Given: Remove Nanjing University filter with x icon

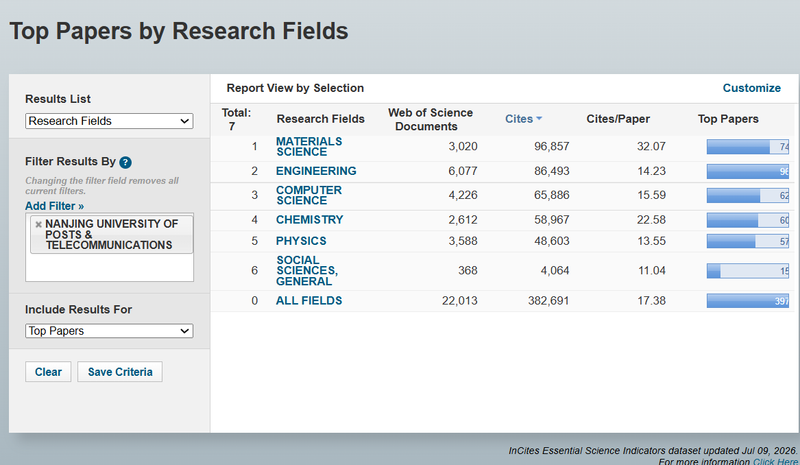Looking at the screenshot, I should click(38, 224).
